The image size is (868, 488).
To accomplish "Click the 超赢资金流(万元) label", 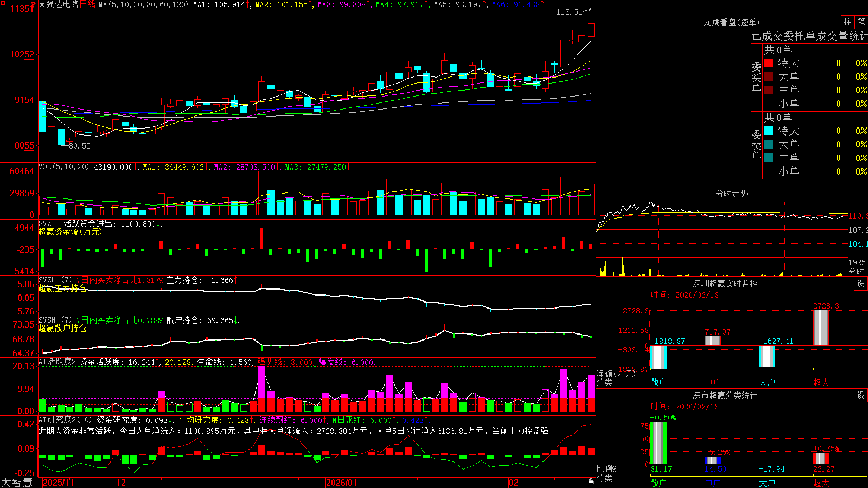I will pyautogui.click(x=70, y=232).
